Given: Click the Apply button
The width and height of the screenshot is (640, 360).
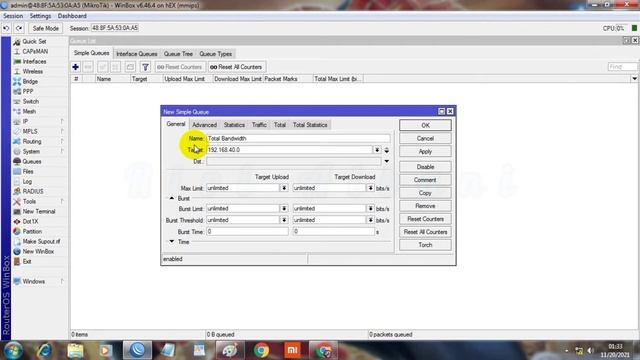Looking at the screenshot, I should point(425,151).
